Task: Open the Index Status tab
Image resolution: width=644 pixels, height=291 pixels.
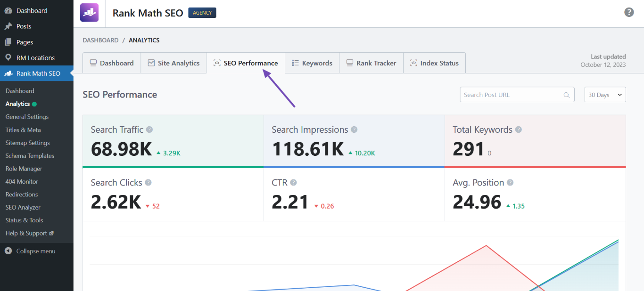Action: (434, 63)
